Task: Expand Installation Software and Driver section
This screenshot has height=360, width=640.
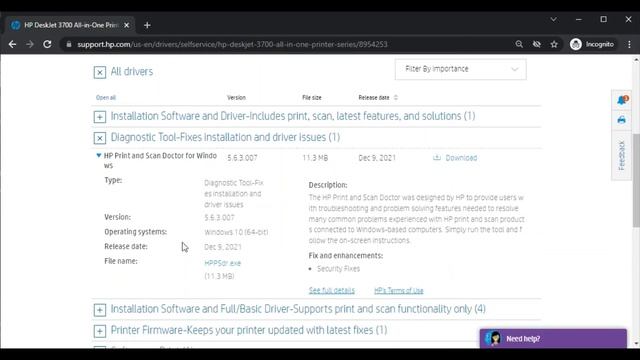Action: coord(100,117)
